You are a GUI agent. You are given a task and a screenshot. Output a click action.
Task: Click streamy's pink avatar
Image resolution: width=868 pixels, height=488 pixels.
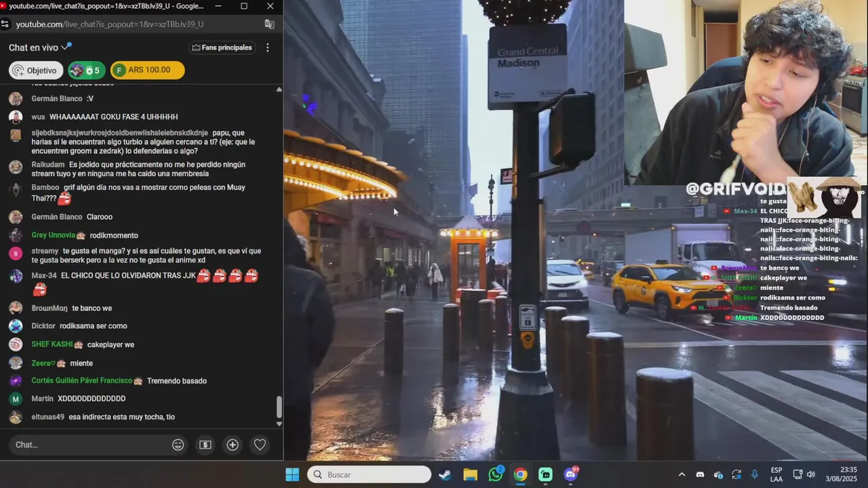[x=16, y=253]
